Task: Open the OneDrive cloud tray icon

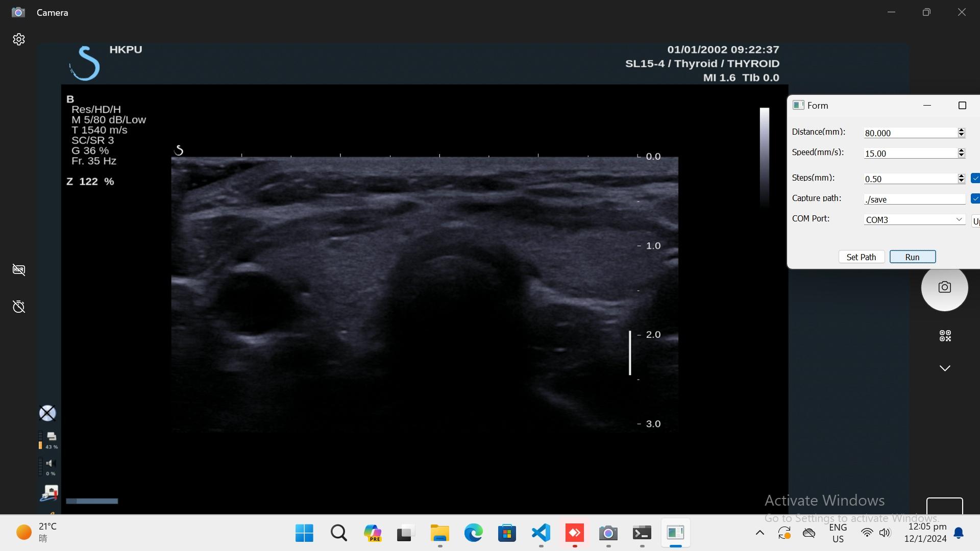Action: 809,533
